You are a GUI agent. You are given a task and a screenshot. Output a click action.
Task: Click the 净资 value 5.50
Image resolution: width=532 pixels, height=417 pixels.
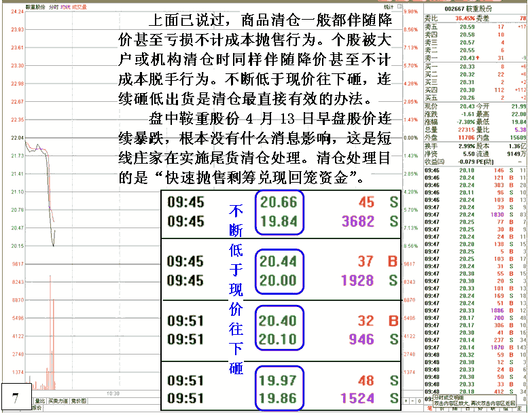tap(469, 154)
